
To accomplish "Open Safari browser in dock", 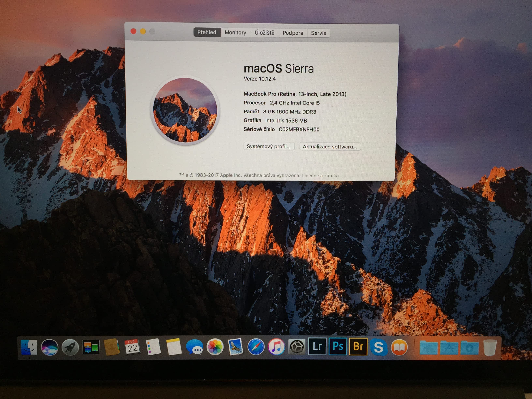I will 256,347.
